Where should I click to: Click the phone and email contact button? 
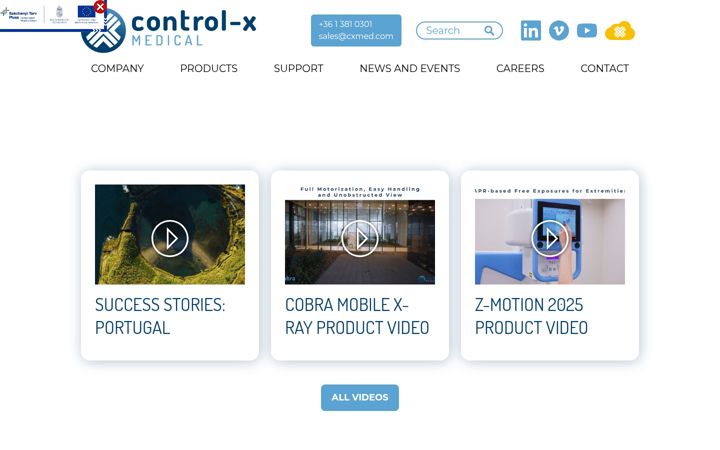pos(356,30)
